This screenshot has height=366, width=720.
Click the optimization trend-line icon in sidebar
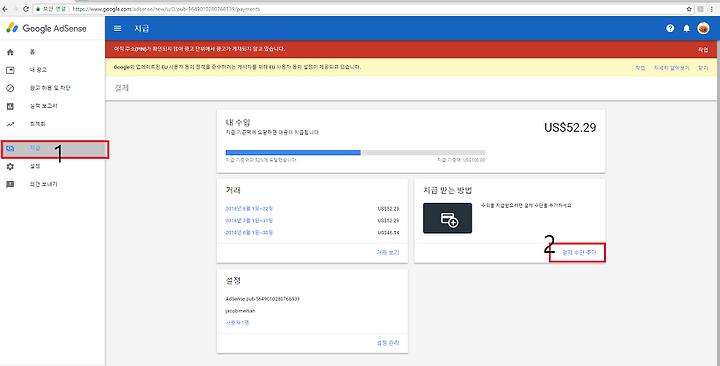pyautogui.click(x=10, y=124)
